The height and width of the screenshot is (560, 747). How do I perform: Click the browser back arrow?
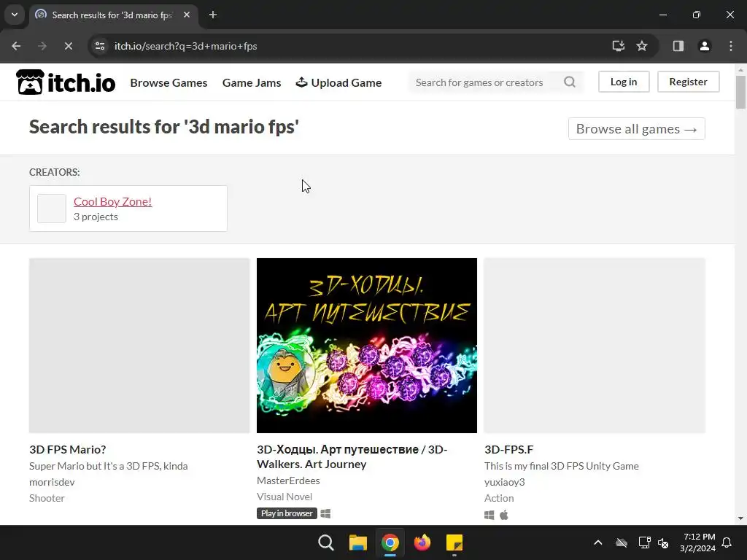click(16, 46)
